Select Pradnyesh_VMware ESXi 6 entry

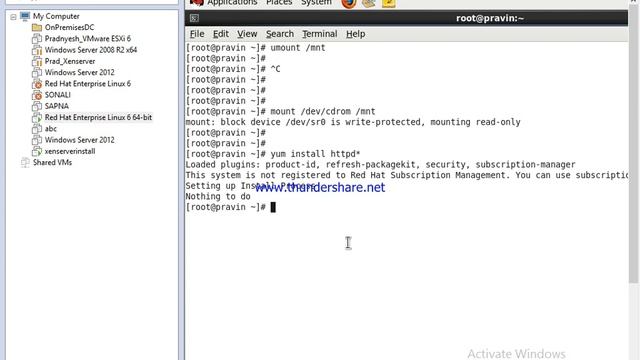[x=88, y=39]
